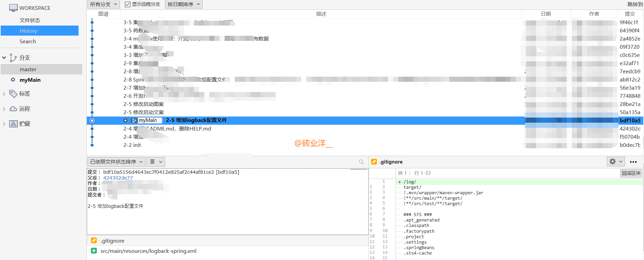Click the tag icon beside 标签
This screenshot has height=260, width=644.
click(13, 93)
